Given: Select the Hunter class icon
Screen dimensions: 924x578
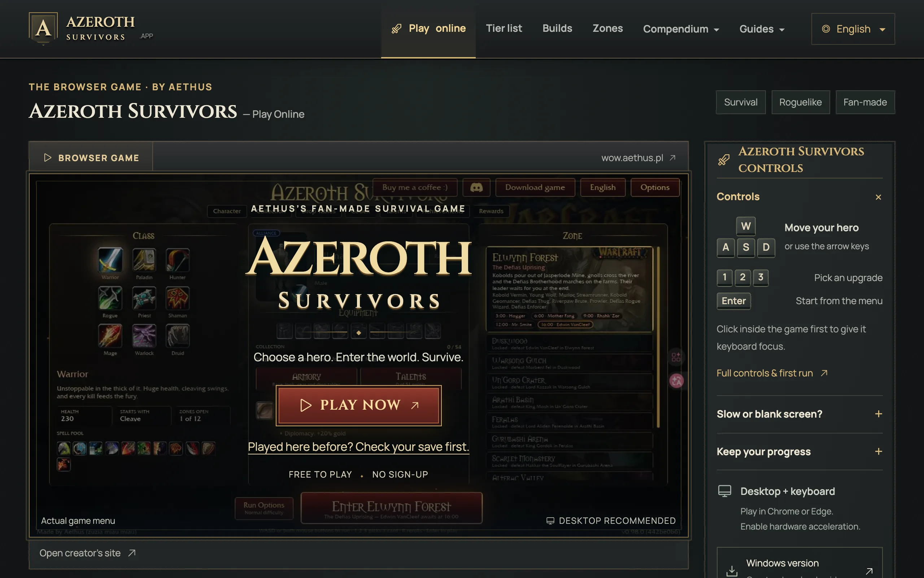Looking at the screenshot, I should coord(178,260).
